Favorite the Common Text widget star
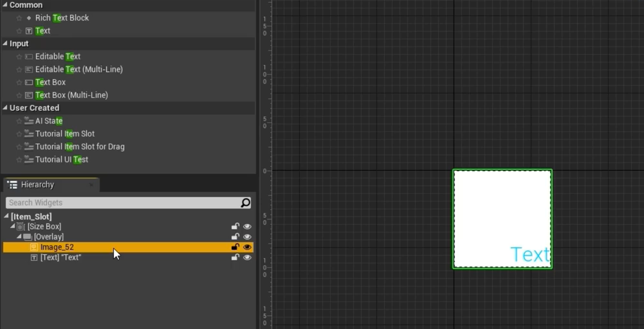The height and width of the screenshot is (329, 644). [x=19, y=31]
